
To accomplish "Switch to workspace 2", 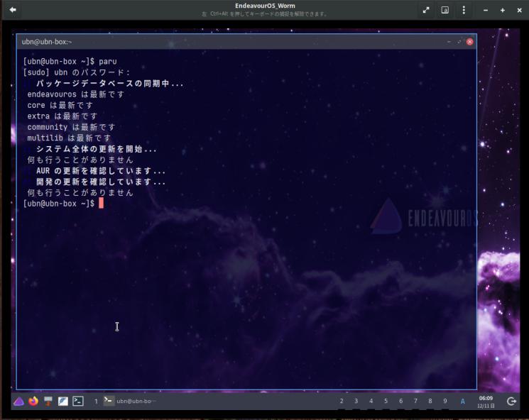I will (x=342, y=401).
